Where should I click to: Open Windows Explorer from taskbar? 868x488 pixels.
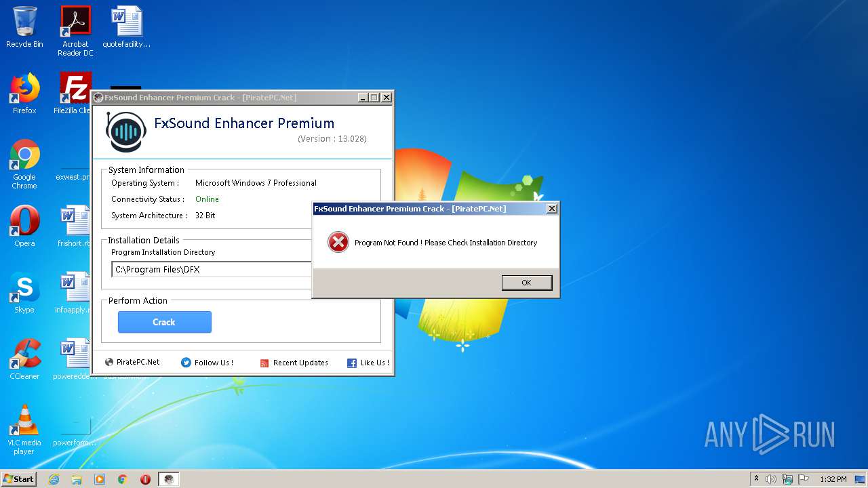click(77, 479)
